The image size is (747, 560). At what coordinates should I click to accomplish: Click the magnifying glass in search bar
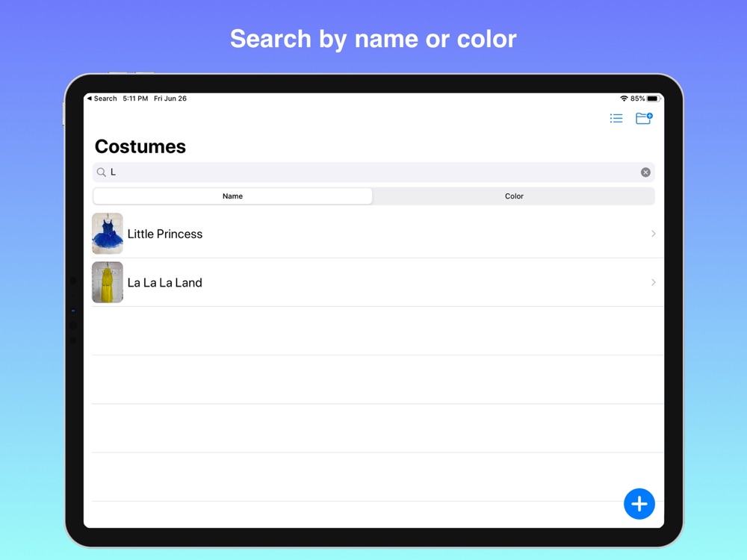pos(102,172)
